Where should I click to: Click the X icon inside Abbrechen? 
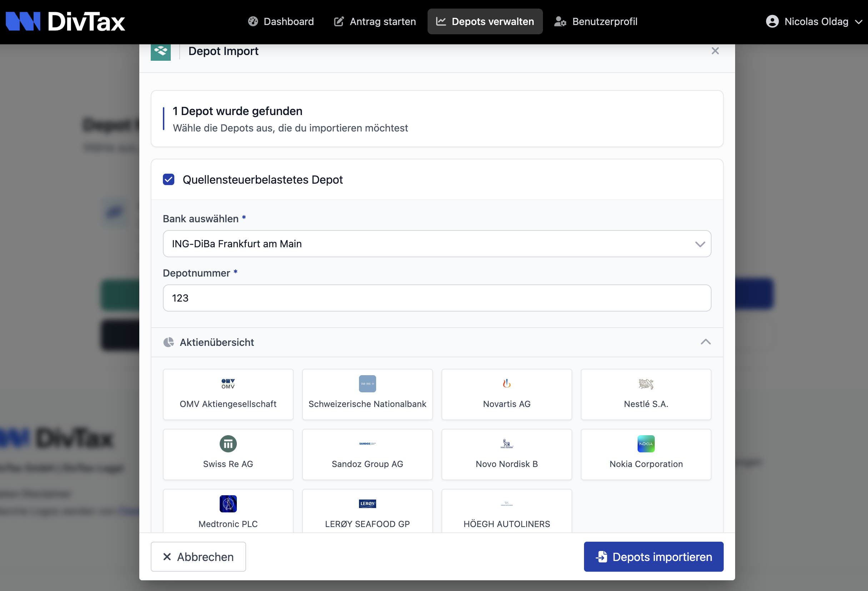pos(167,557)
